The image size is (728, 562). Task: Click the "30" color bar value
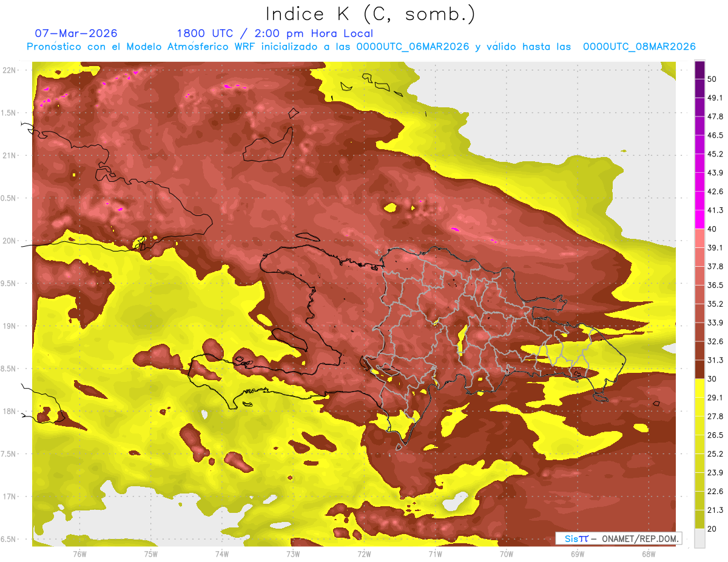(712, 379)
